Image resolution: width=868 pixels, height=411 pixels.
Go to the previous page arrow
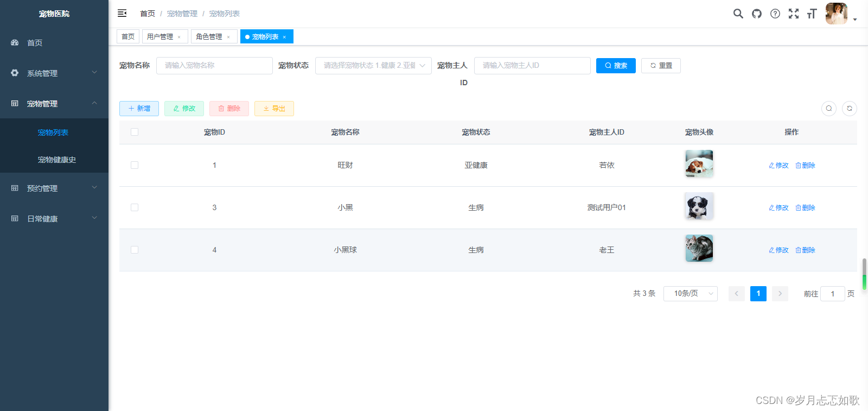pos(736,294)
